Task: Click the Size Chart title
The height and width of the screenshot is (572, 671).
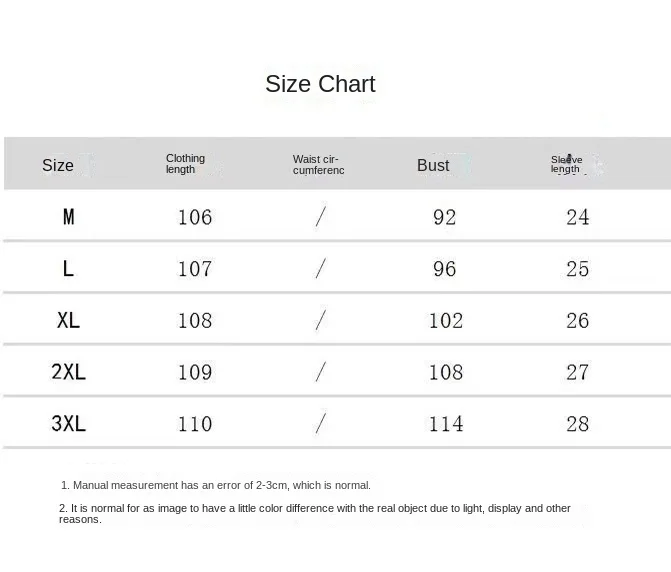Action: (x=320, y=84)
